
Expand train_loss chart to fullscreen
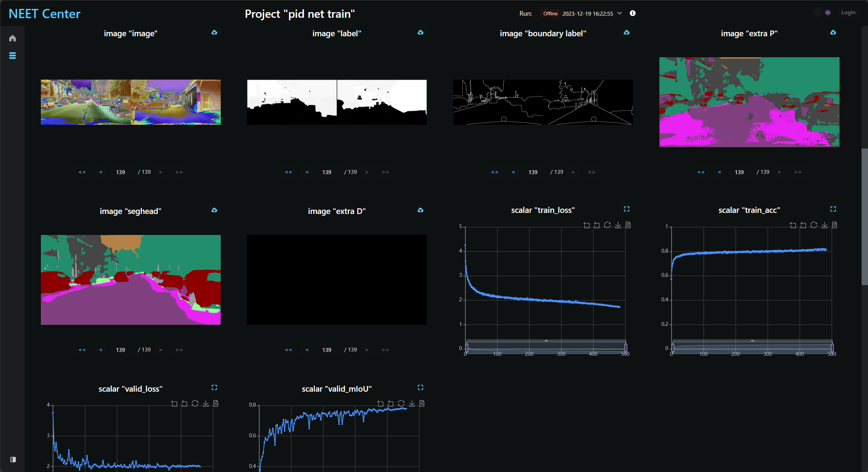(626, 209)
